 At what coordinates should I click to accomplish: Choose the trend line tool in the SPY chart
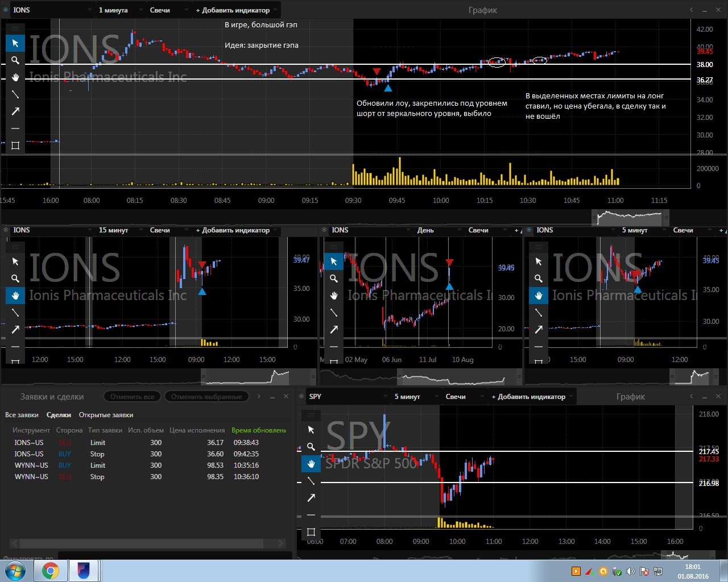tap(311, 481)
